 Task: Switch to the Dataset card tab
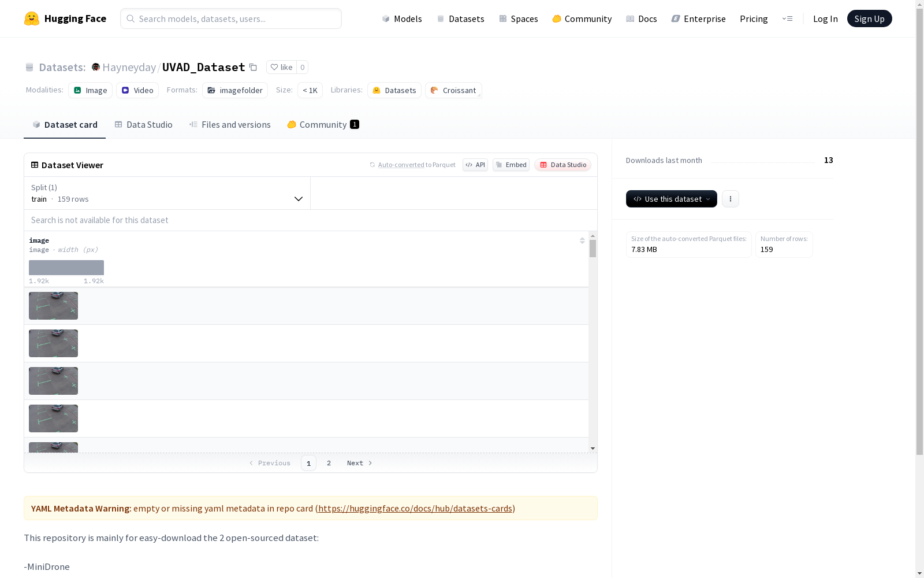(65, 124)
